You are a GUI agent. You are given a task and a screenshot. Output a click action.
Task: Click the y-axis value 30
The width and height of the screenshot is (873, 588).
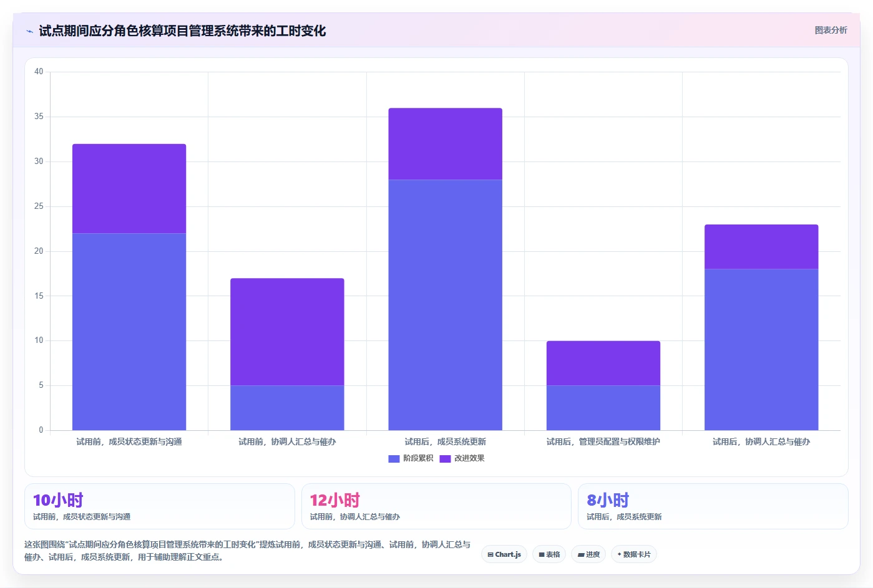(x=39, y=161)
